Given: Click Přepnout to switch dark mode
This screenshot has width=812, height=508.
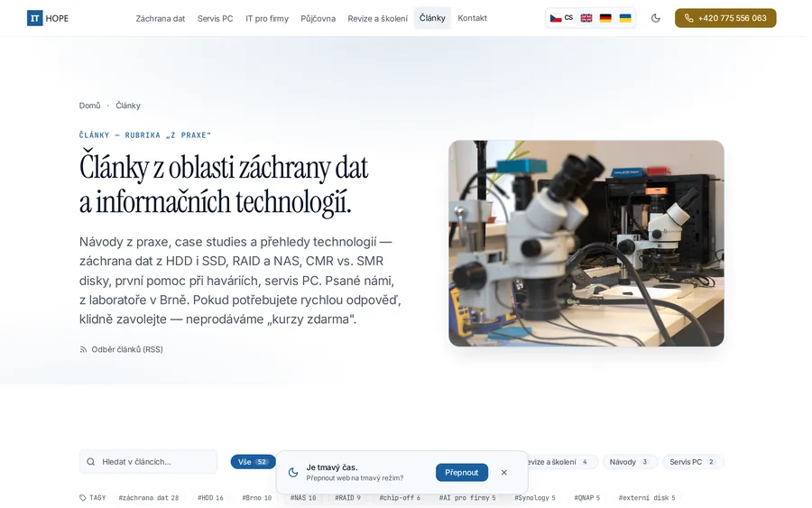Looking at the screenshot, I should click(461, 472).
